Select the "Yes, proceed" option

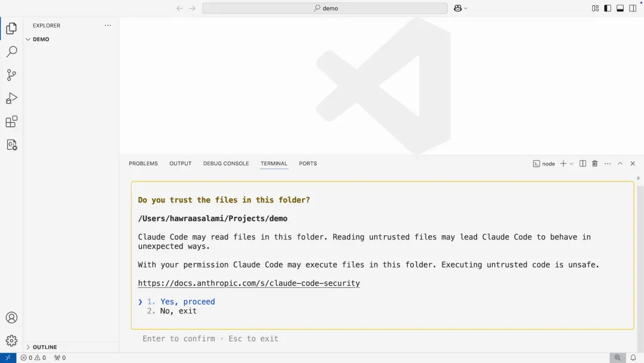187,302
